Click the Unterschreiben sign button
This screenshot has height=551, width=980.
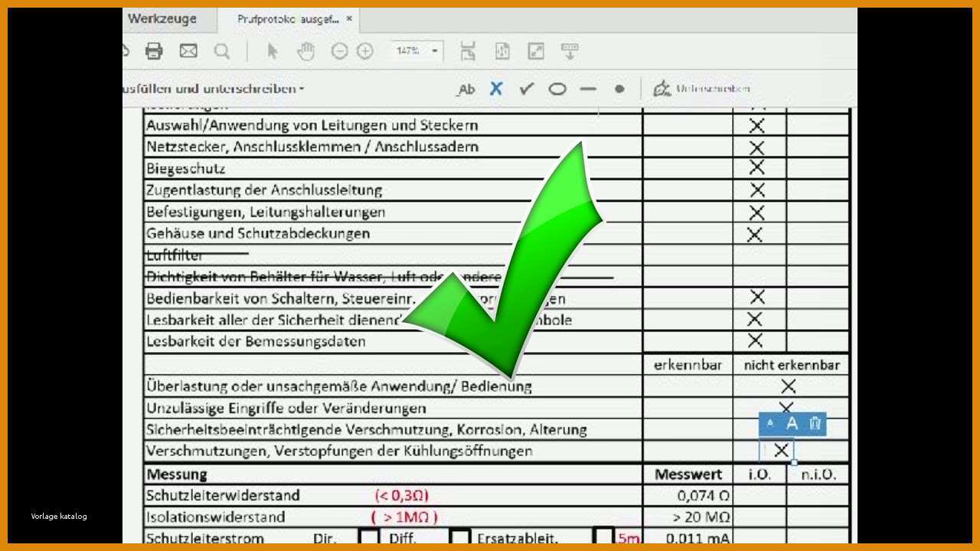click(701, 89)
